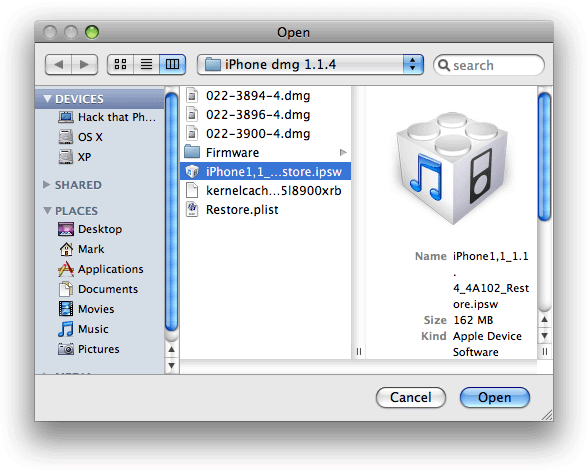The image size is (586, 473).
Task: Open the Movies sidebar icon
Action: click(x=66, y=309)
